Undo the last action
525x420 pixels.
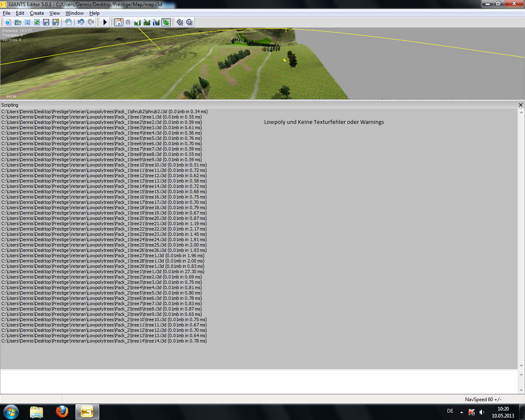click(81, 22)
